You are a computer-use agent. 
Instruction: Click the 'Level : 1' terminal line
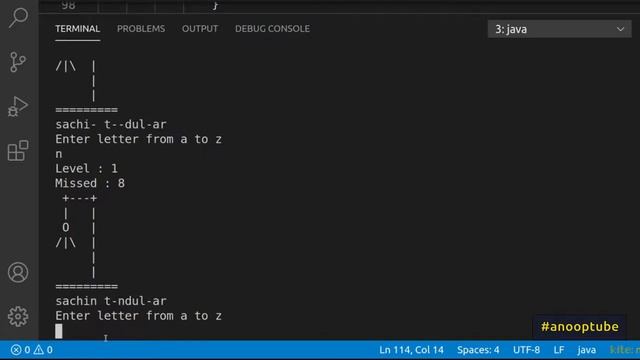tap(87, 169)
